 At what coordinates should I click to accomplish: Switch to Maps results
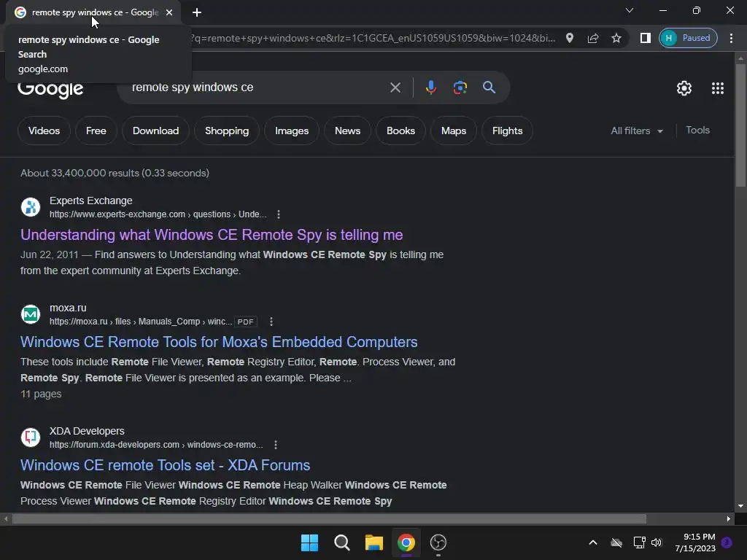tap(454, 131)
